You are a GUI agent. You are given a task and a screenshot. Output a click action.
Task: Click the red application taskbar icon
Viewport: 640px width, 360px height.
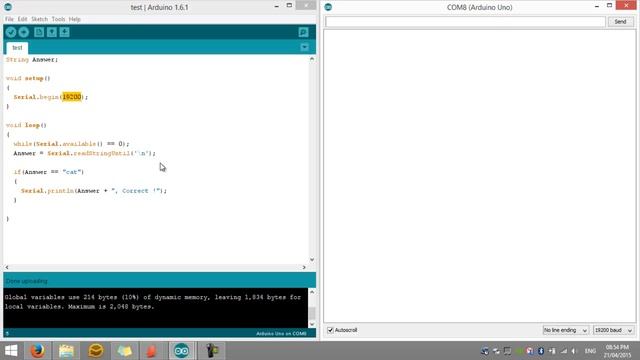pyautogui.click(x=151, y=351)
